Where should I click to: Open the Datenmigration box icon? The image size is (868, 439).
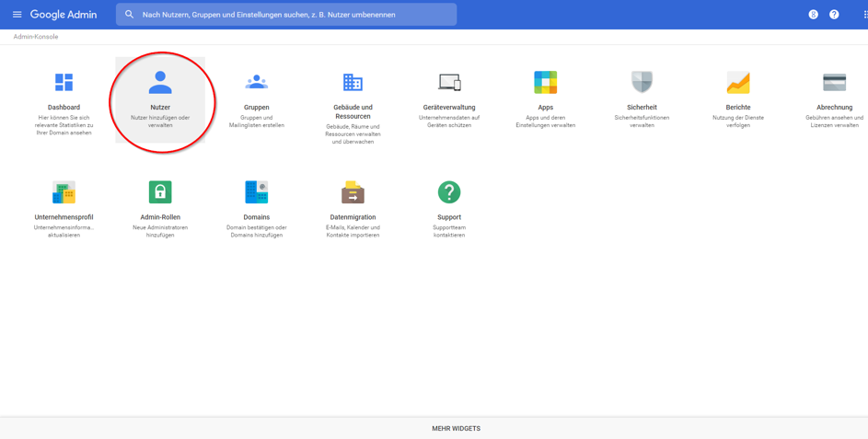click(353, 192)
